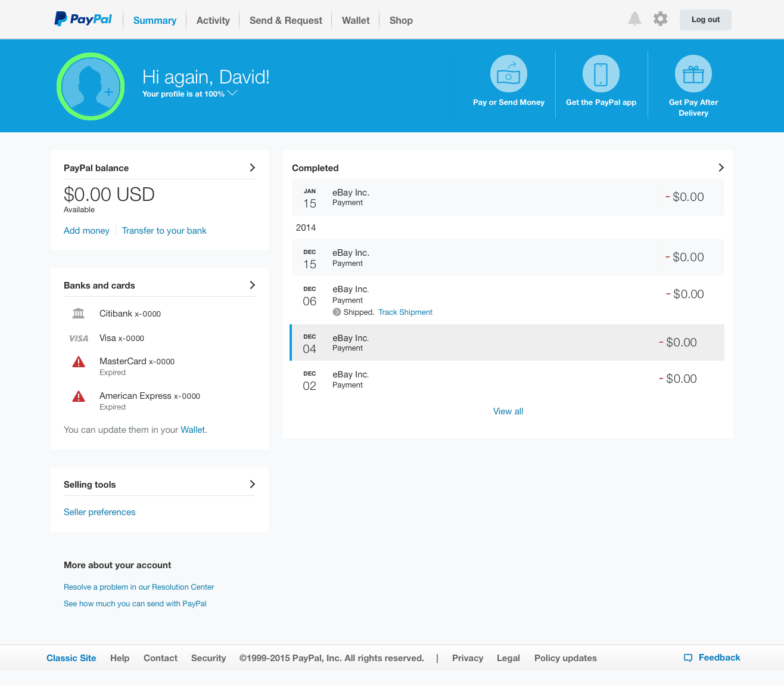Open Feedback via the speech bubble icon
This screenshot has height=685, width=784.
click(x=687, y=658)
